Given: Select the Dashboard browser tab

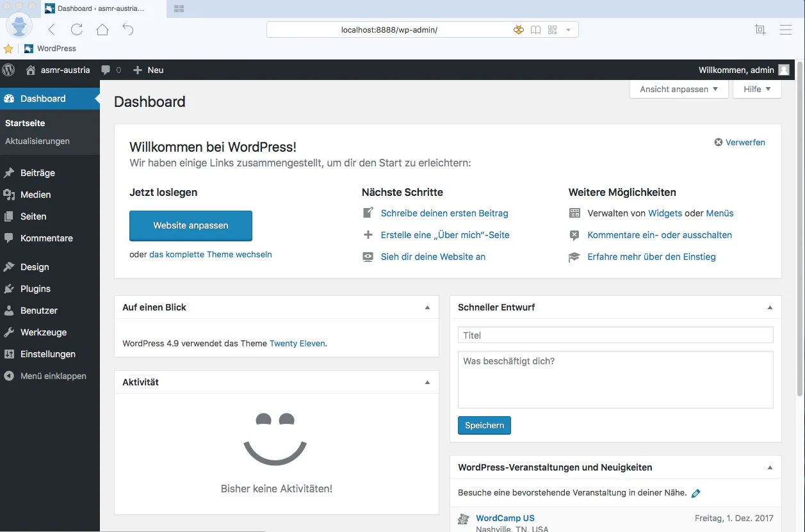Looking at the screenshot, I should coord(102,9).
